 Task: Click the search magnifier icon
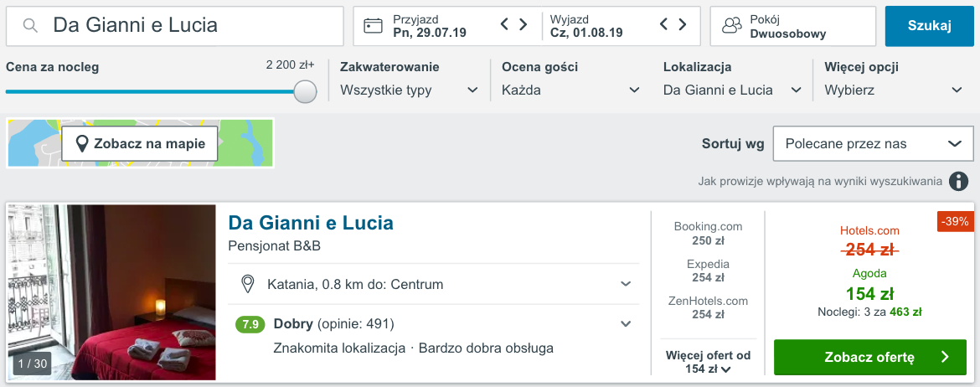[x=29, y=26]
